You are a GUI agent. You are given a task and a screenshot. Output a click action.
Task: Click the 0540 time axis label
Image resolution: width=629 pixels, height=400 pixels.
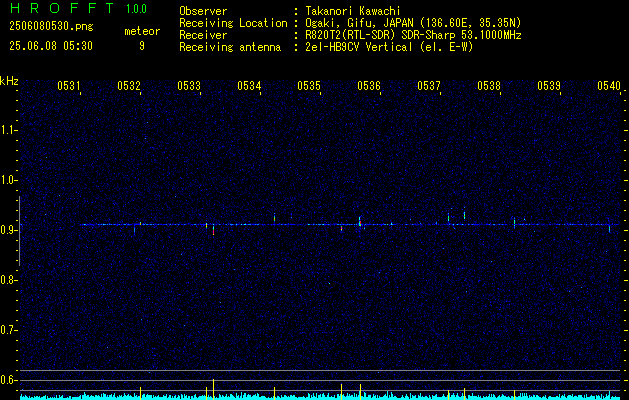tap(609, 85)
